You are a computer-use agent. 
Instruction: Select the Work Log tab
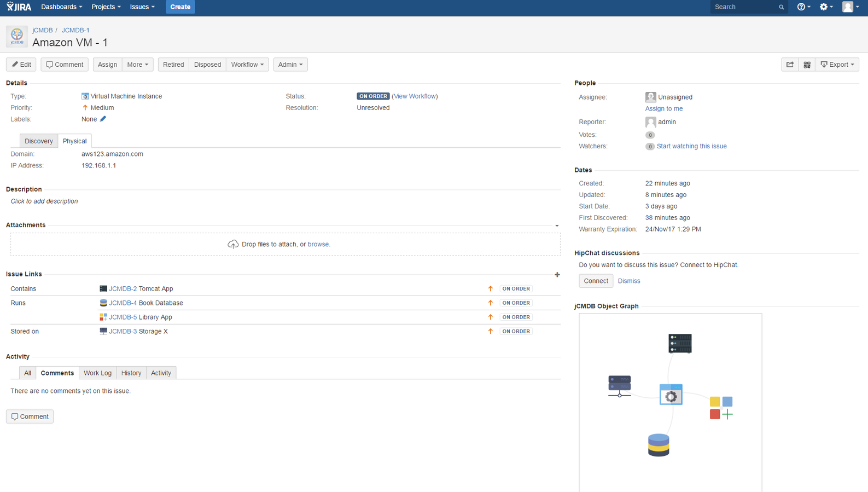97,373
